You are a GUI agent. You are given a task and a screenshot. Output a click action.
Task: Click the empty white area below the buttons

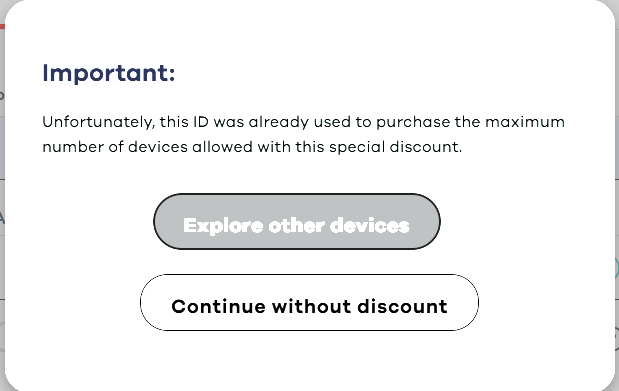[x=310, y=359]
